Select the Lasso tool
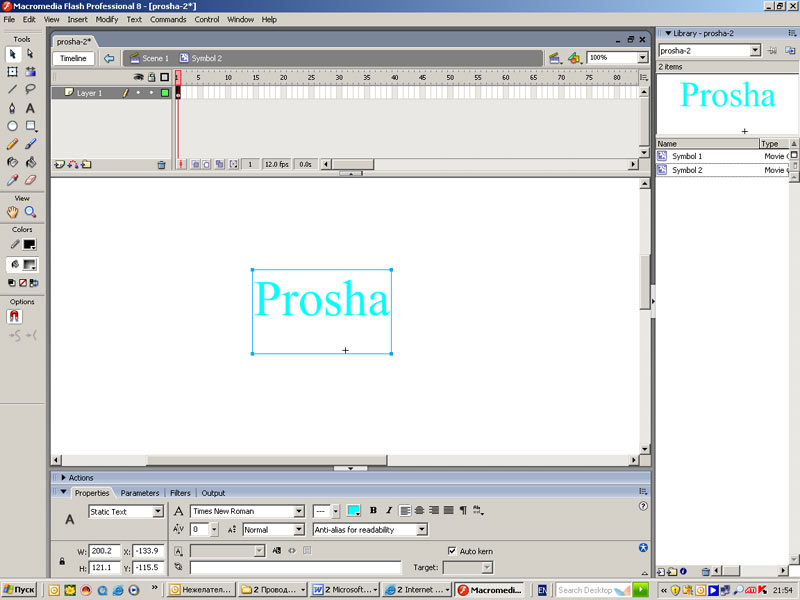Viewport: 800px width, 600px height. (30, 89)
